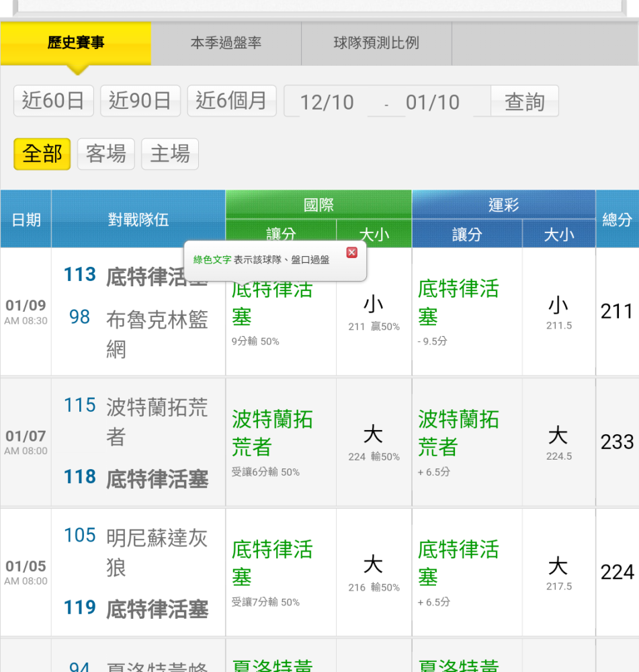Click total score 211
The image size is (639, 672).
617,312
